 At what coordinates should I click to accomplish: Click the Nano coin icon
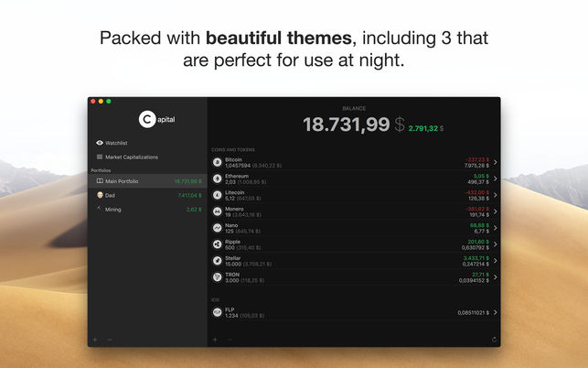click(217, 228)
